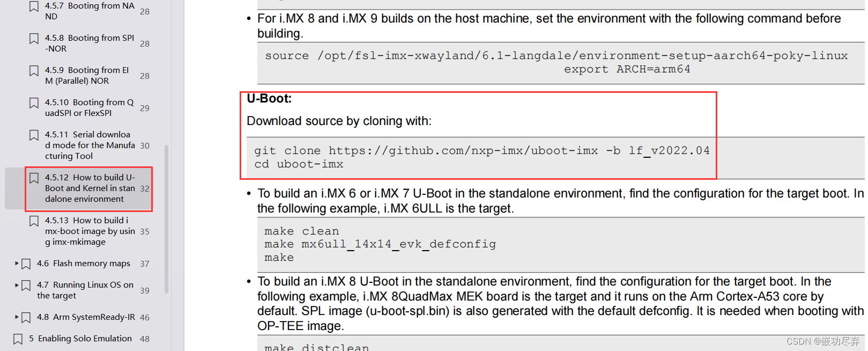The height and width of the screenshot is (351, 868).
Task: Select the 4.5.11 Manufacturing Tool bookmark
Action: [x=89, y=145]
